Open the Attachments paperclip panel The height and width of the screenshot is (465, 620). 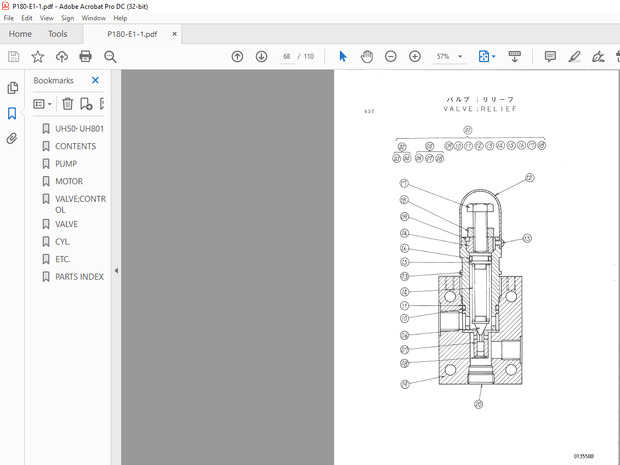[x=12, y=138]
